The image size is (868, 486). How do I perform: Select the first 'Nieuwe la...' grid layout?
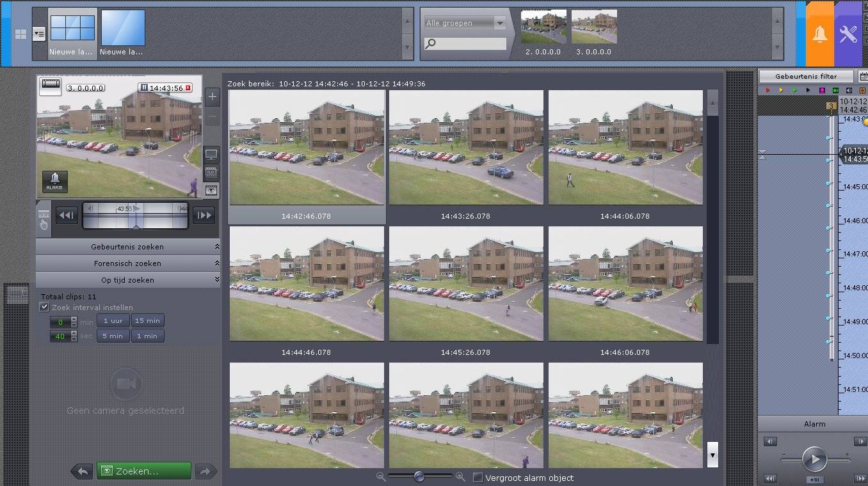tap(72, 33)
